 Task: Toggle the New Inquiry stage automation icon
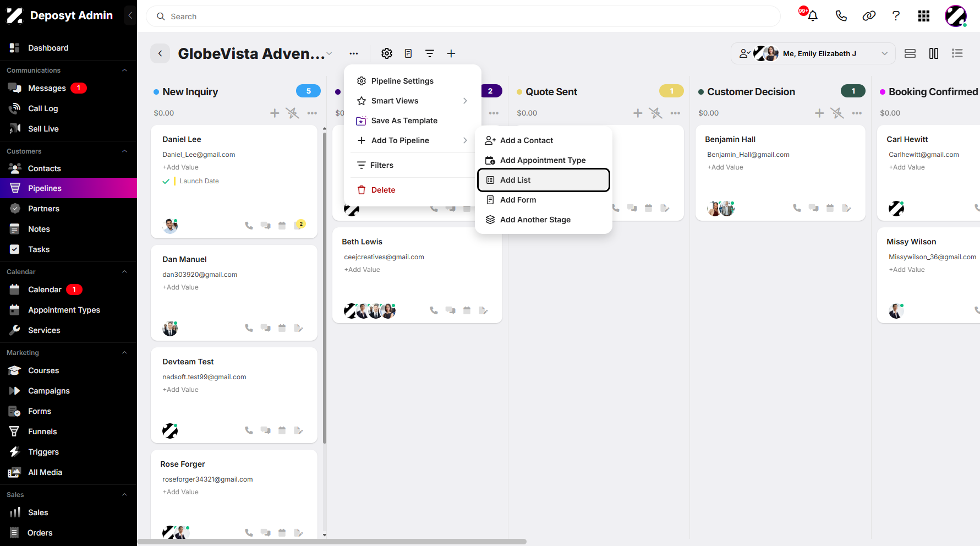tap(292, 113)
